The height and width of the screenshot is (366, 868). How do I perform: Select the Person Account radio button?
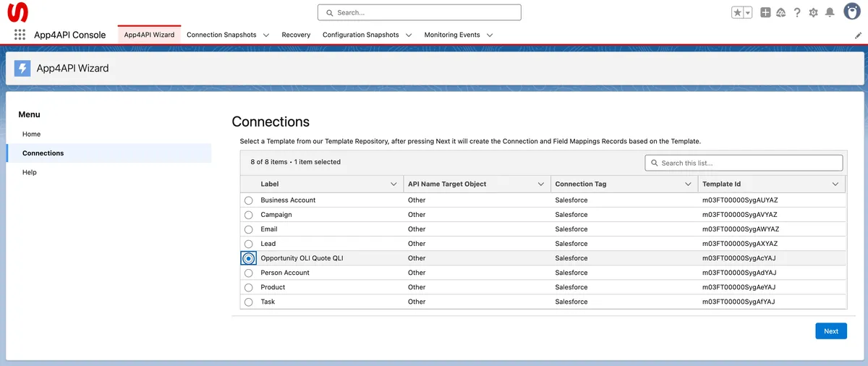[249, 273]
